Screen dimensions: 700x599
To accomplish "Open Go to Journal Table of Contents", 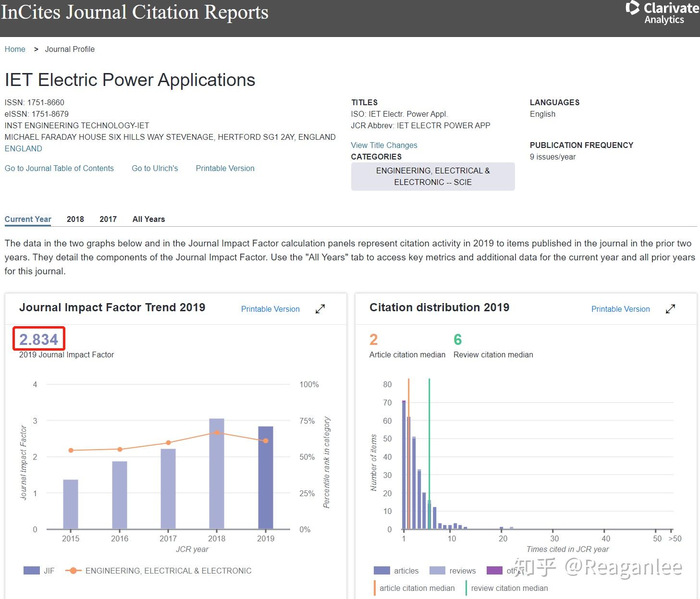I will [59, 168].
